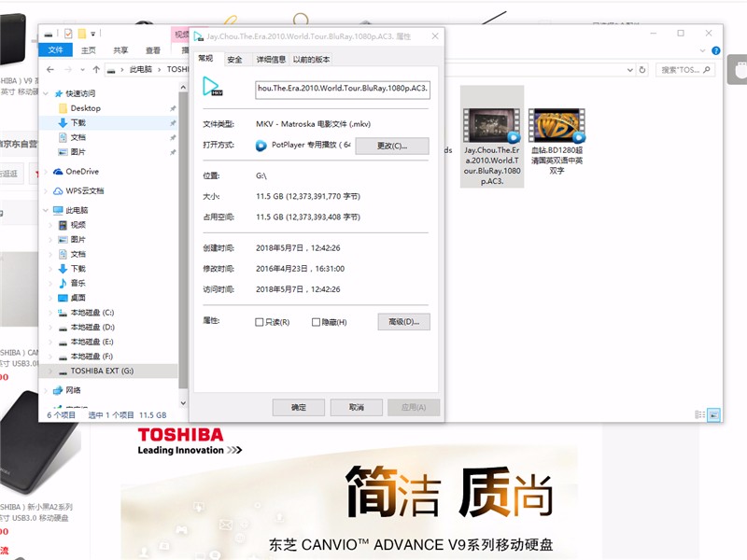Open recent locations dropdown arrow
Image resolution: width=747 pixels, height=560 pixels.
(x=82, y=70)
